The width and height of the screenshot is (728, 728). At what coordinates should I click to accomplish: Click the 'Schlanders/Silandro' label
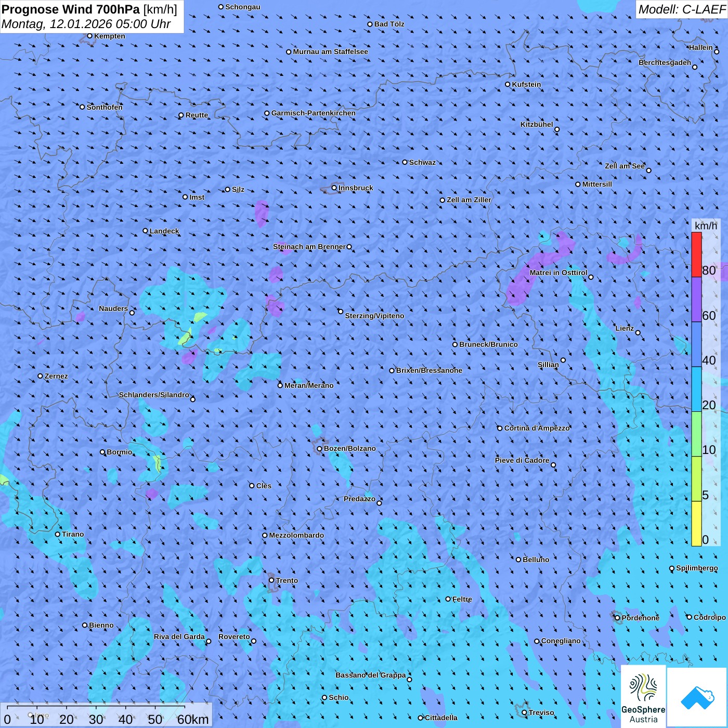click(154, 395)
